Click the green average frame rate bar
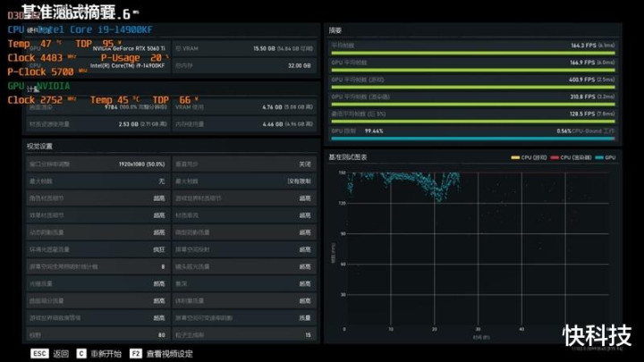Image resolution: width=644 pixels, height=362 pixels. (x=473, y=53)
